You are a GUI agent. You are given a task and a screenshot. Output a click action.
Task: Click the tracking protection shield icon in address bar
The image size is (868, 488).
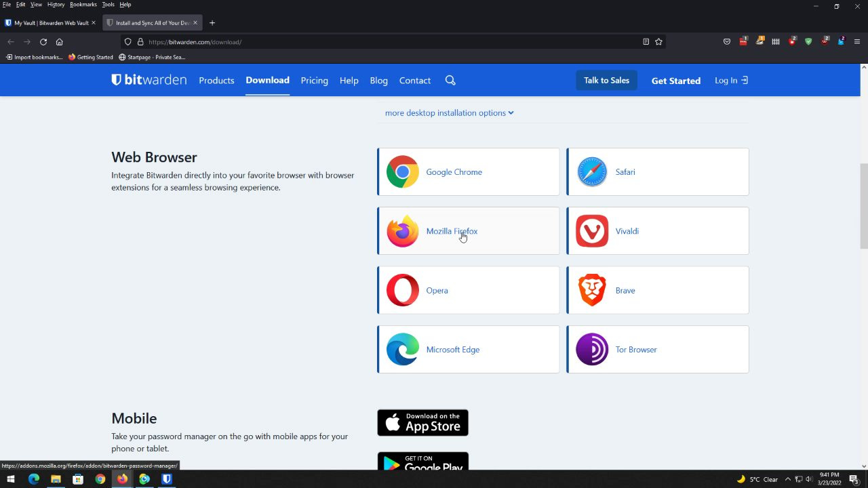127,42
